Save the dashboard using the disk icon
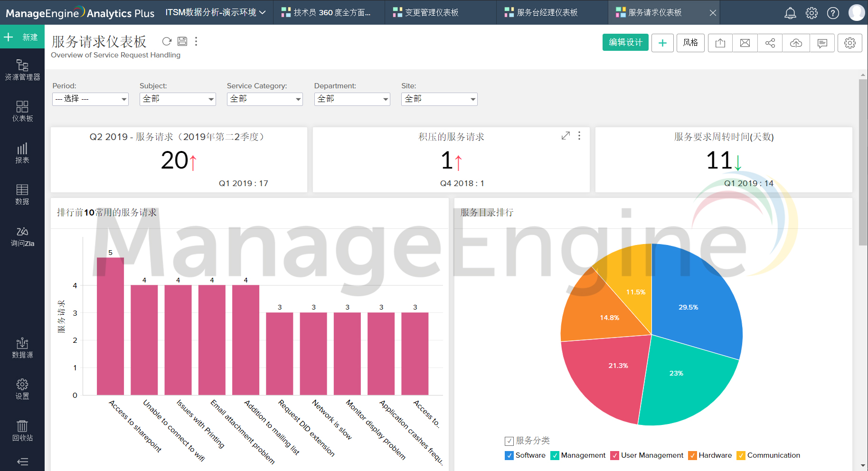868x471 pixels. [x=182, y=41]
